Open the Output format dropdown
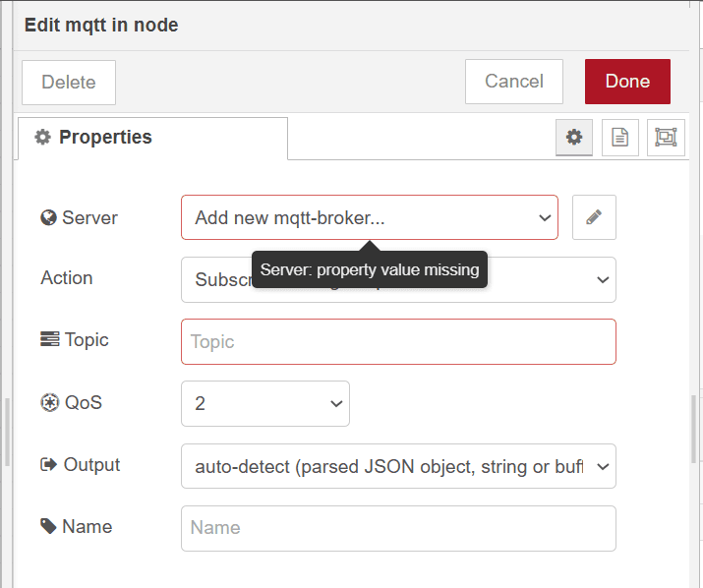The image size is (703, 588). click(x=398, y=466)
